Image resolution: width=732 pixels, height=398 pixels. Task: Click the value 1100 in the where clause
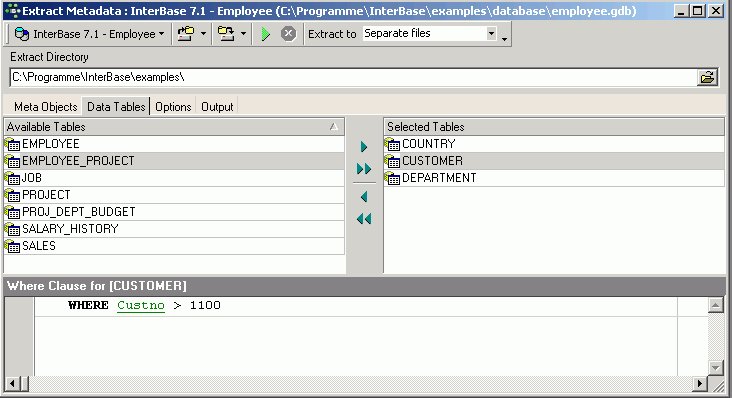[205, 306]
